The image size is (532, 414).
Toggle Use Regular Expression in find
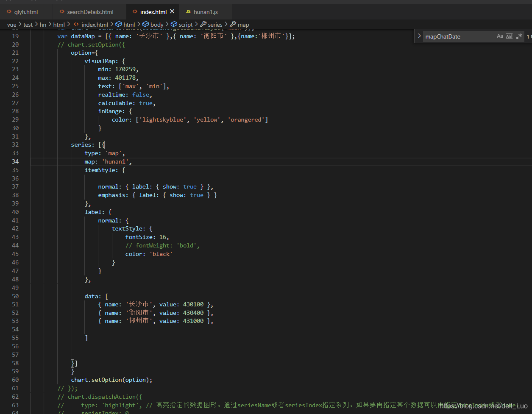pyautogui.click(x=519, y=36)
